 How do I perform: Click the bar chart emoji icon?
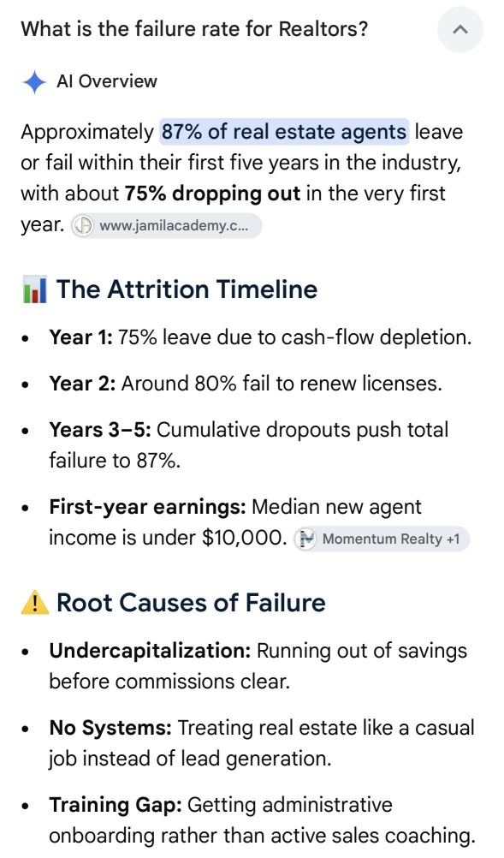pos(34,290)
